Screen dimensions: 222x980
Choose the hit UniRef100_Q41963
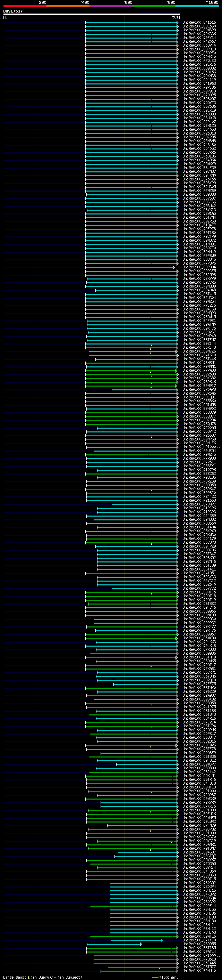click(199, 84)
